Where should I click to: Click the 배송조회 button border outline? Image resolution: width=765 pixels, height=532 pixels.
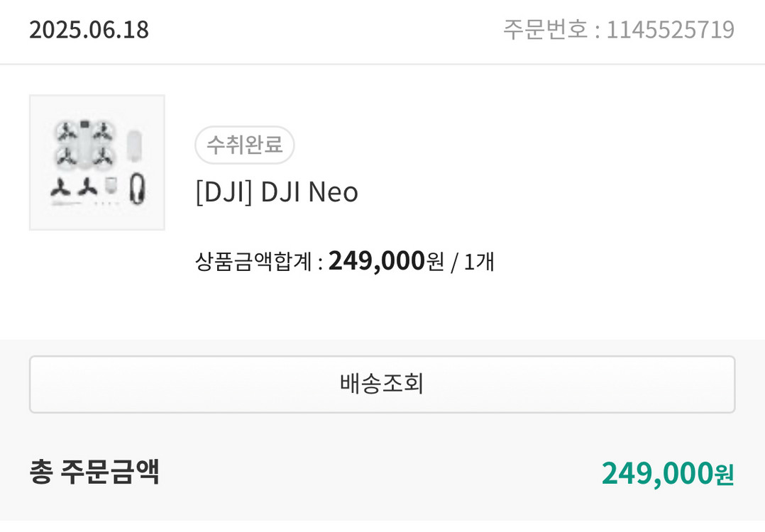point(382,359)
